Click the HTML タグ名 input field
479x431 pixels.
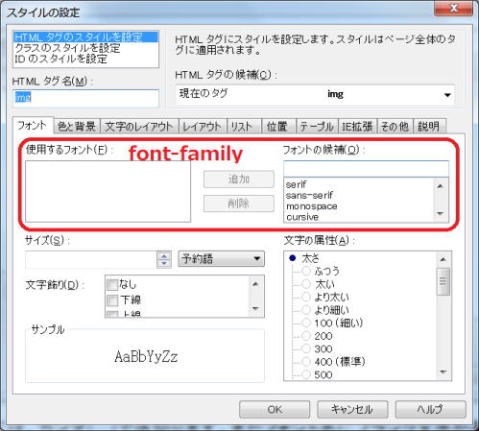point(86,98)
